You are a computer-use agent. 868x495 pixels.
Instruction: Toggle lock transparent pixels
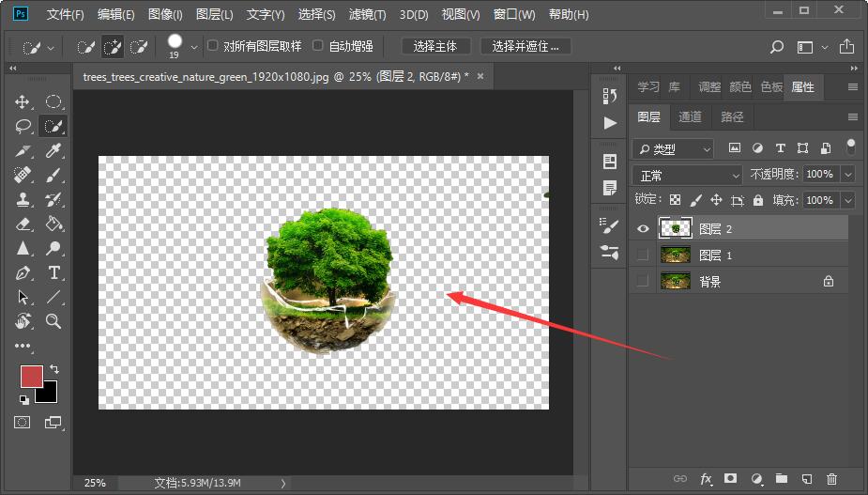[675, 200]
